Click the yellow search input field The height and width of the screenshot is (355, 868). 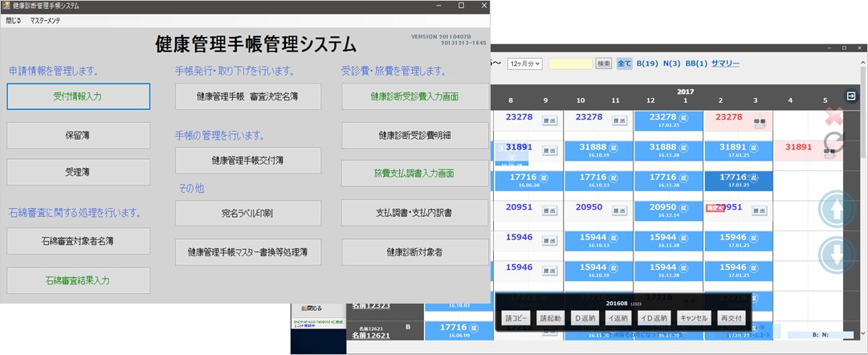pos(569,63)
